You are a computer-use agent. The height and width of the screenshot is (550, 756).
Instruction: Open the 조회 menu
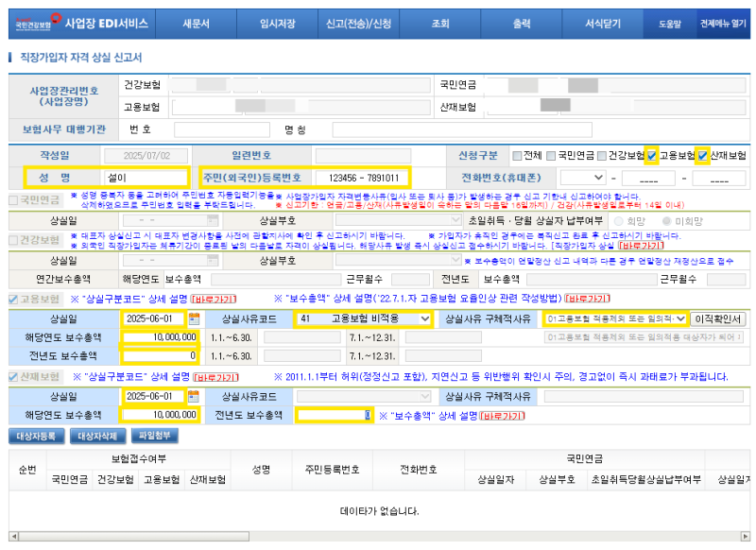(x=440, y=23)
